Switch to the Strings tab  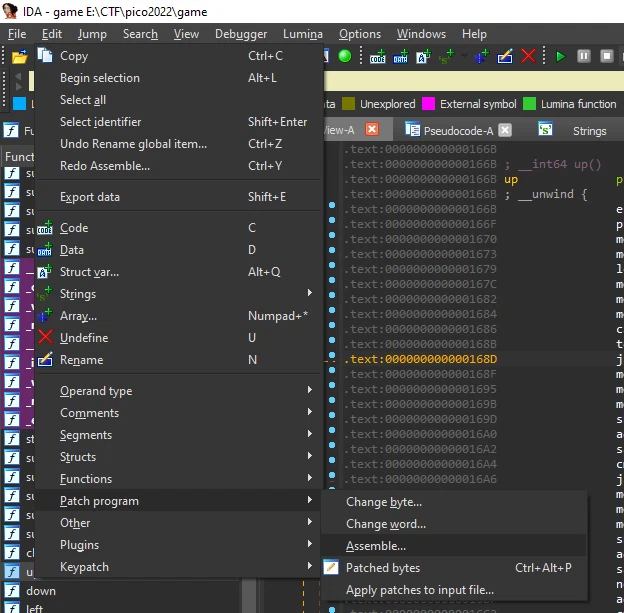pos(589,131)
